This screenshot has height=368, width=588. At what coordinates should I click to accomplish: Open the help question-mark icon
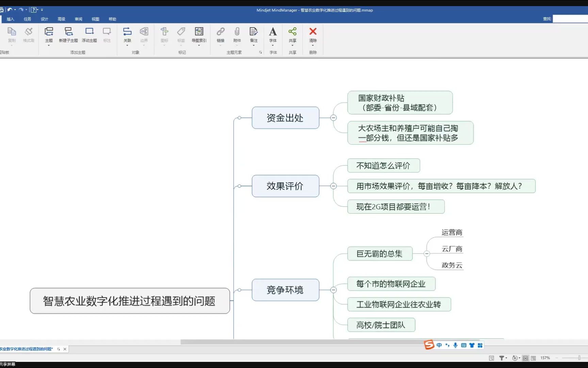click(33, 10)
